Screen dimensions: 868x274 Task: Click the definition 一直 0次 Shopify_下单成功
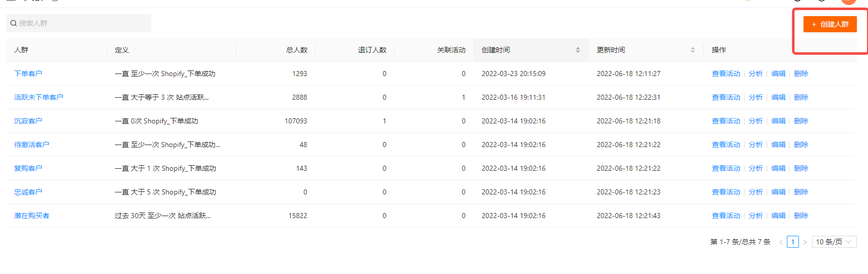pos(156,121)
